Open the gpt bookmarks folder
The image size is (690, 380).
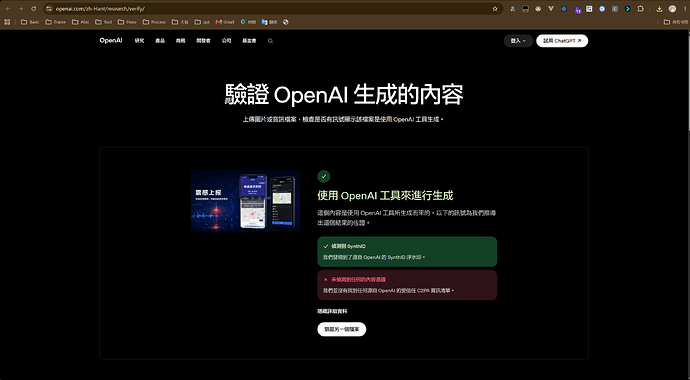tap(202, 22)
